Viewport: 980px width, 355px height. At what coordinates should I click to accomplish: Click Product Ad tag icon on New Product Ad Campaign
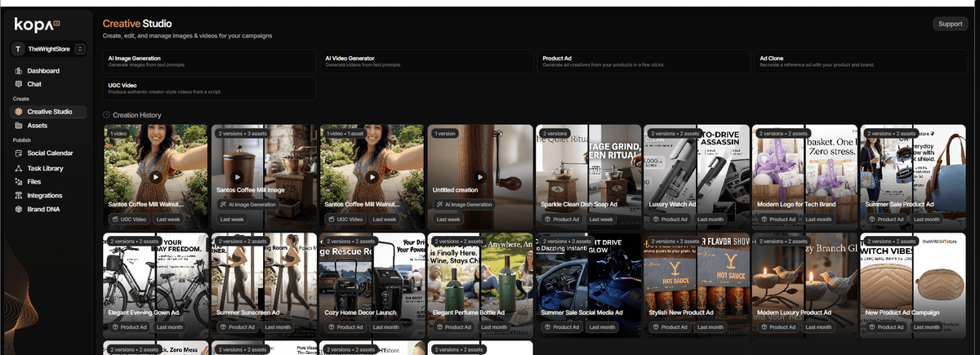click(x=871, y=327)
